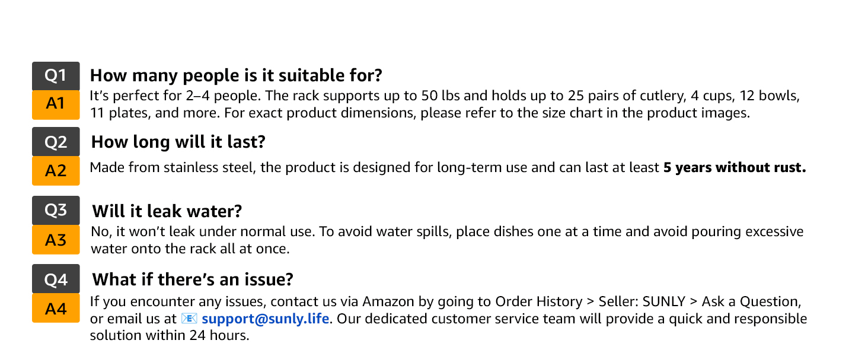The image size is (868, 356).
Task: Click the orange A3 badge
Action: pyautogui.click(x=56, y=240)
